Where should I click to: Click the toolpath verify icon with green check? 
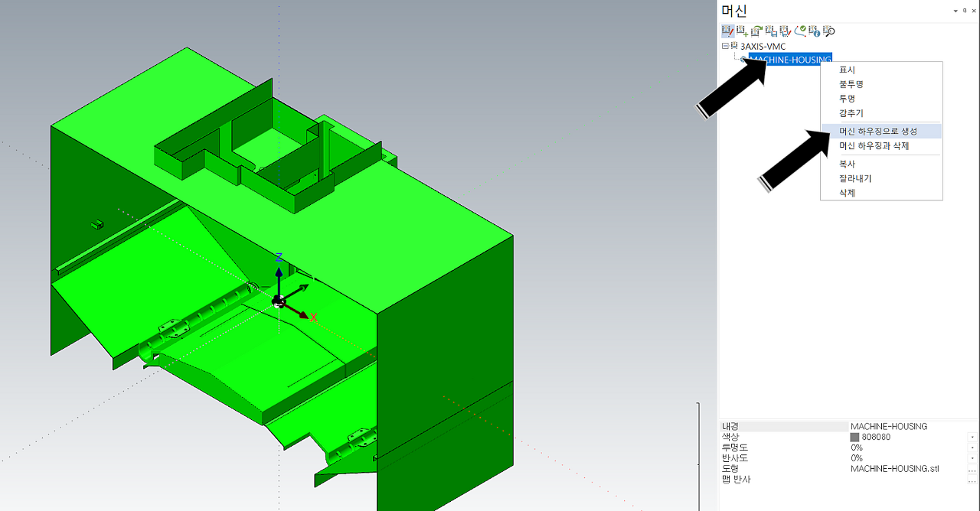800,31
